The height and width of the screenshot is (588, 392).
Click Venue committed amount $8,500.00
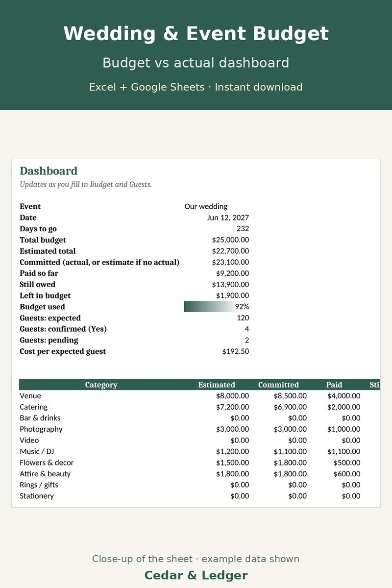pyautogui.click(x=290, y=396)
